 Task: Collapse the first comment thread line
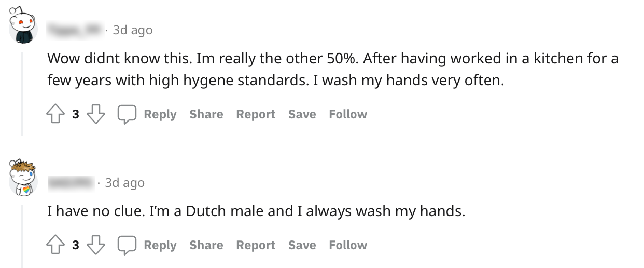point(22,93)
